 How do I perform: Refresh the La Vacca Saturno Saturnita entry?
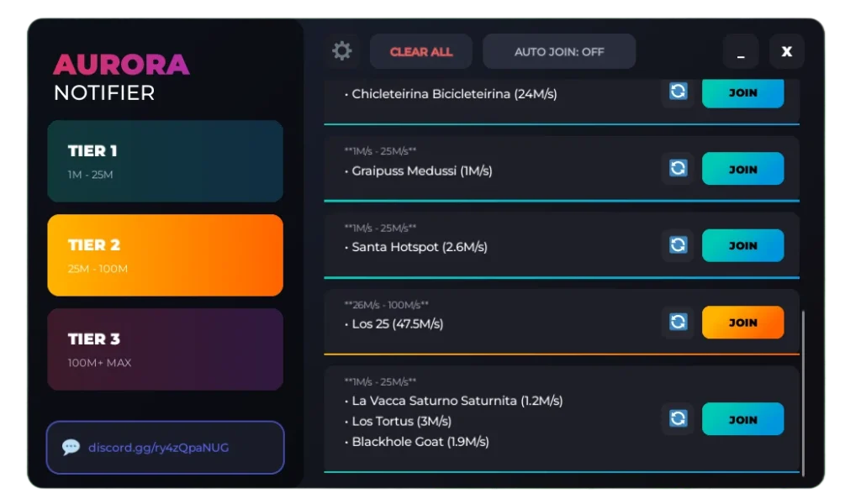tap(678, 418)
